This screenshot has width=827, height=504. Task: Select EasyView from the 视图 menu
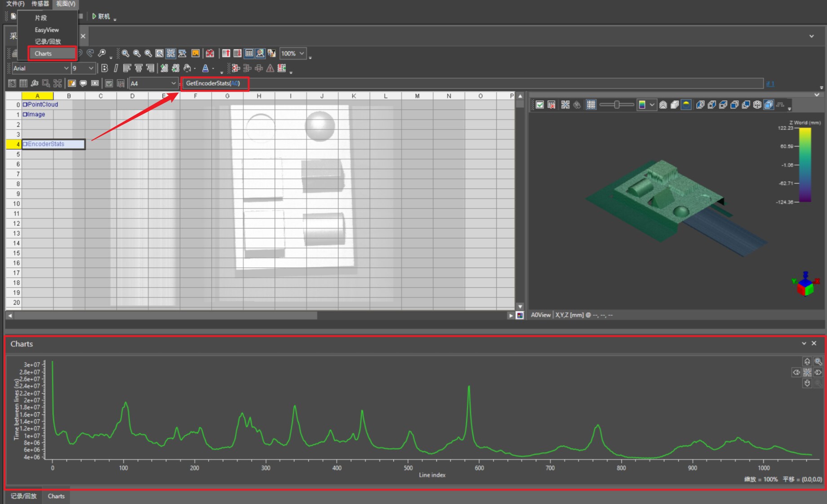[47, 30]
